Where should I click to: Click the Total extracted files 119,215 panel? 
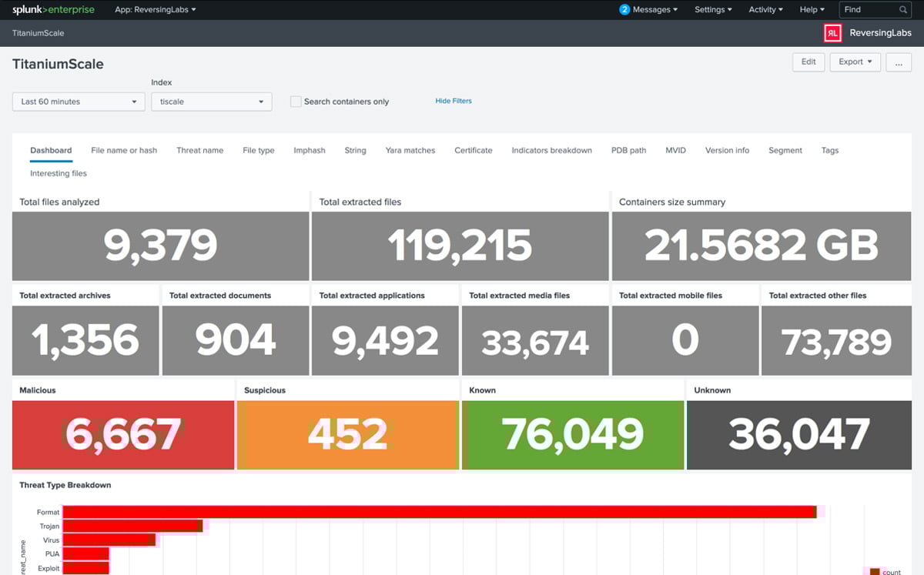(x=460, y=246)
